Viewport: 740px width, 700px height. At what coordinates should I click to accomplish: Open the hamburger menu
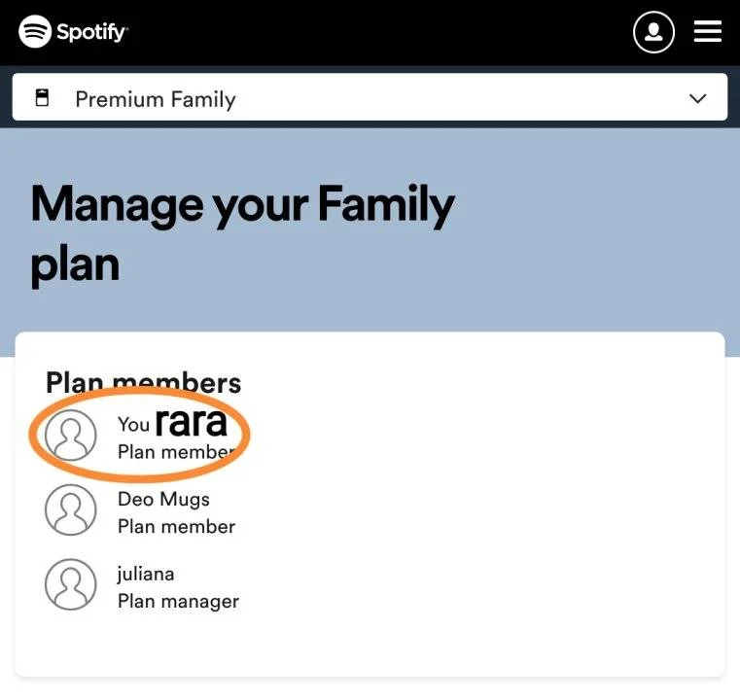click(708, 32)
